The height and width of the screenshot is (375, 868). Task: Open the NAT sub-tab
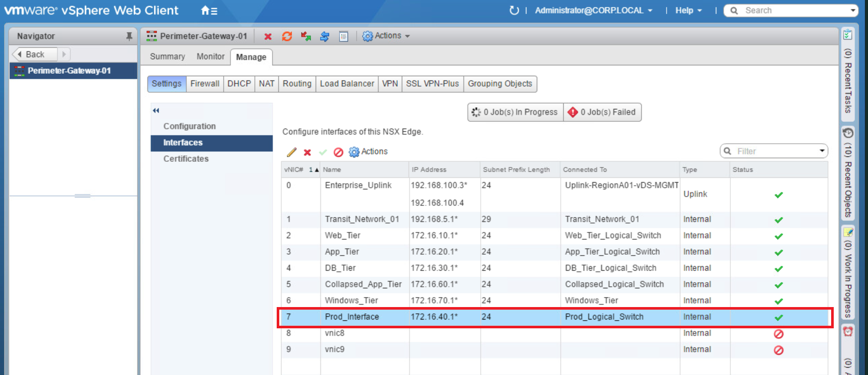267,84
